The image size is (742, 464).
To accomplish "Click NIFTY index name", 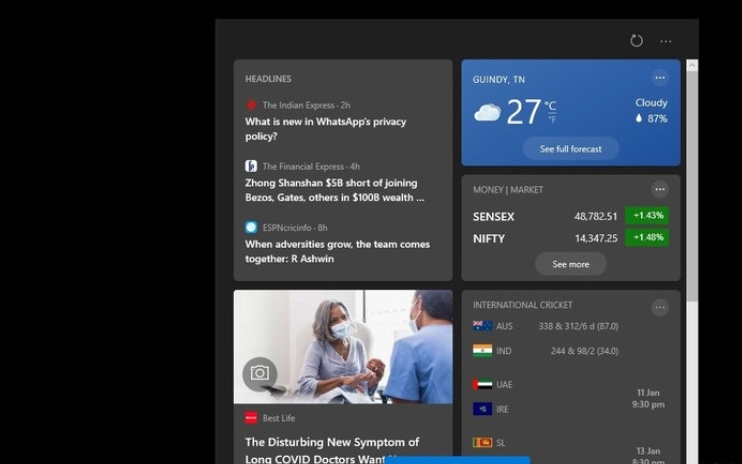I will [x=489, y=239].
